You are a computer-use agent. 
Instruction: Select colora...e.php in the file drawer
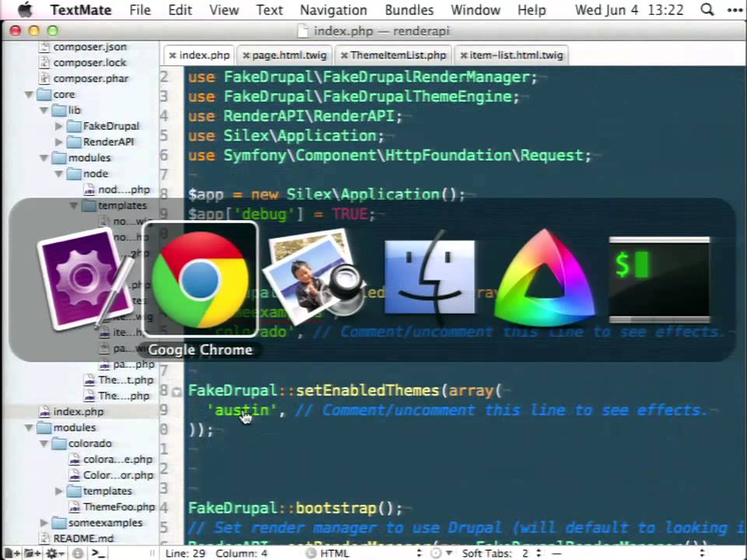click(x=117, y=459)
